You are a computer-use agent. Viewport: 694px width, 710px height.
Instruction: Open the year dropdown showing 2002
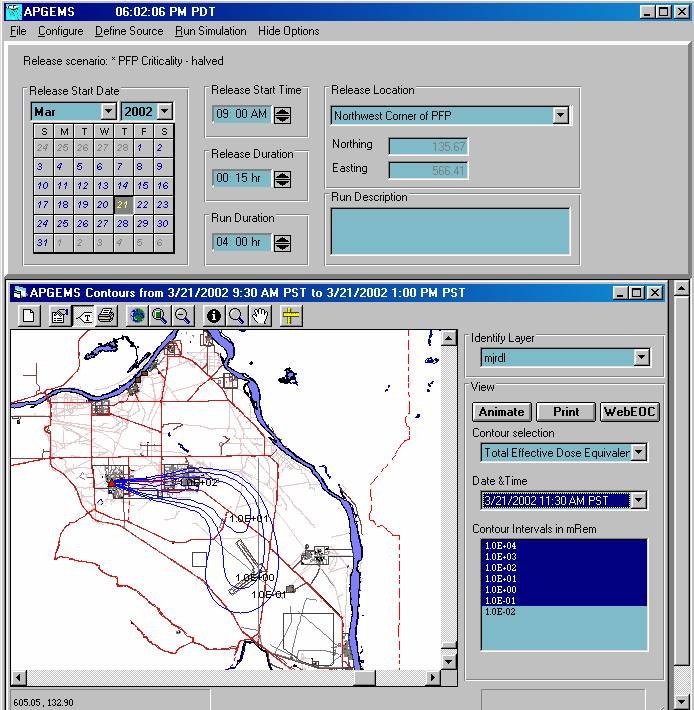165,111
